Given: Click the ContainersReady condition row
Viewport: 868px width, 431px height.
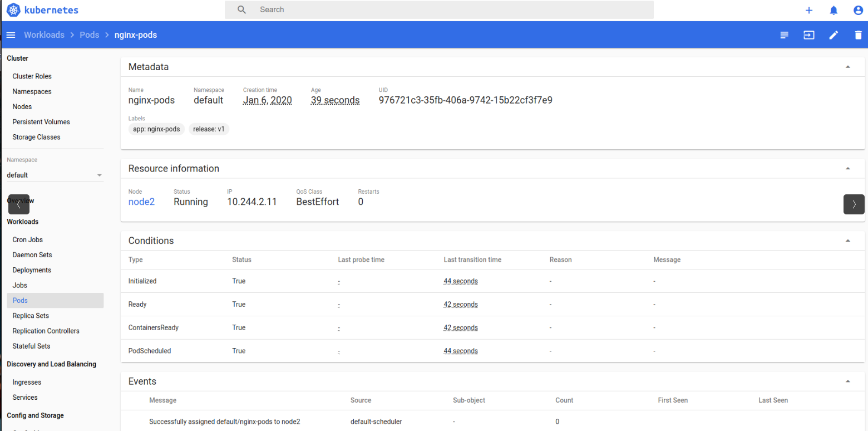Looking at the screenshot, I should (493, 328).
